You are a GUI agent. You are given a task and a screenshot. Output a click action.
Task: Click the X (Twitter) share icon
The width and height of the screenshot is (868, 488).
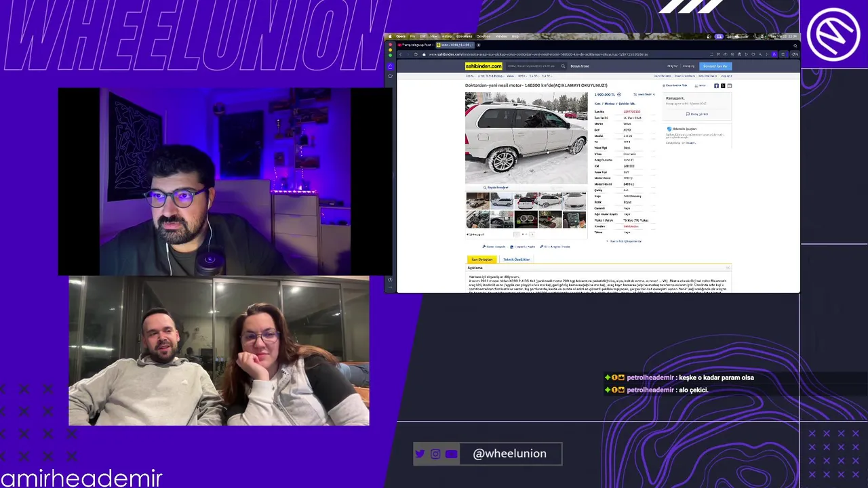(x=723, y=86)
